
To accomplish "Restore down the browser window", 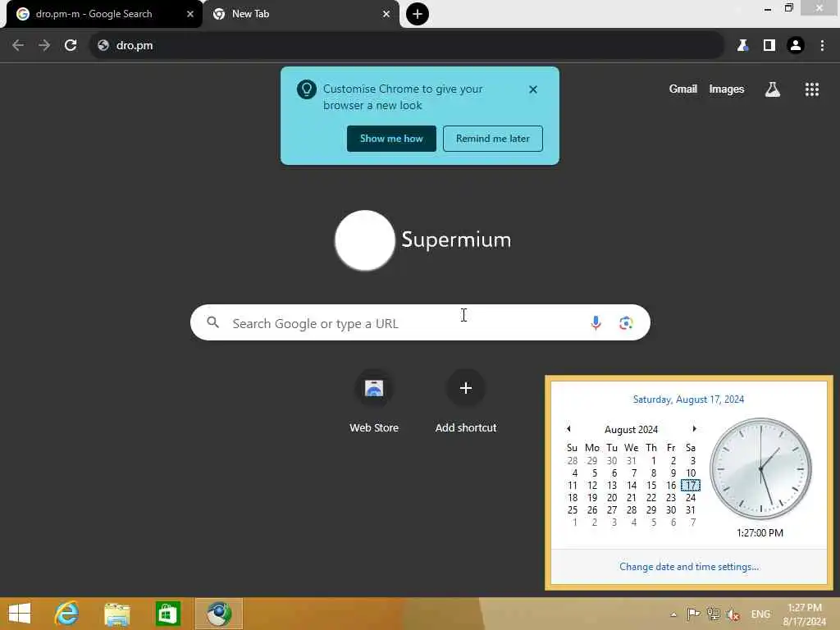I will click(788, 7).
